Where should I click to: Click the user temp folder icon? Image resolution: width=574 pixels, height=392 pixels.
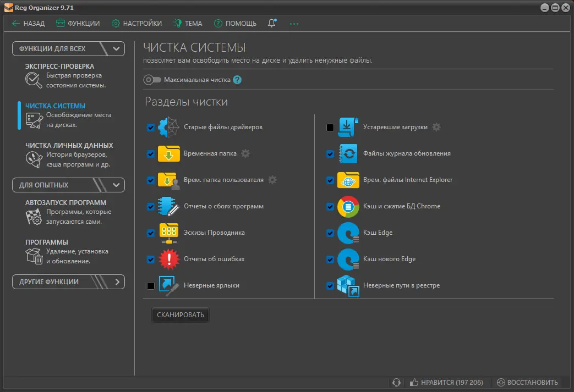click(x=169, y=180)
